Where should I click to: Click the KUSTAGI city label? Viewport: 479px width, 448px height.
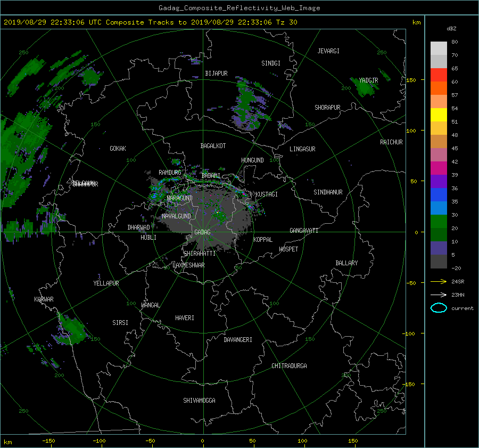click(267, 194)
